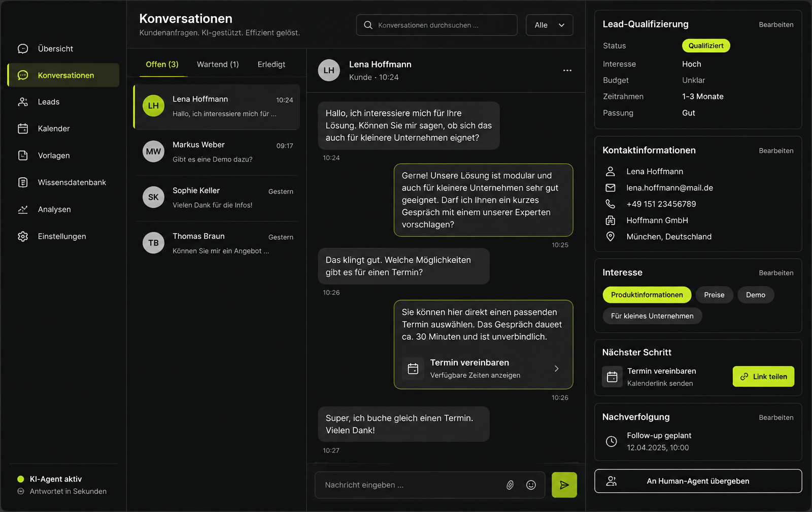
Task: Click the search magnifier icon
Action: (368, 25)
